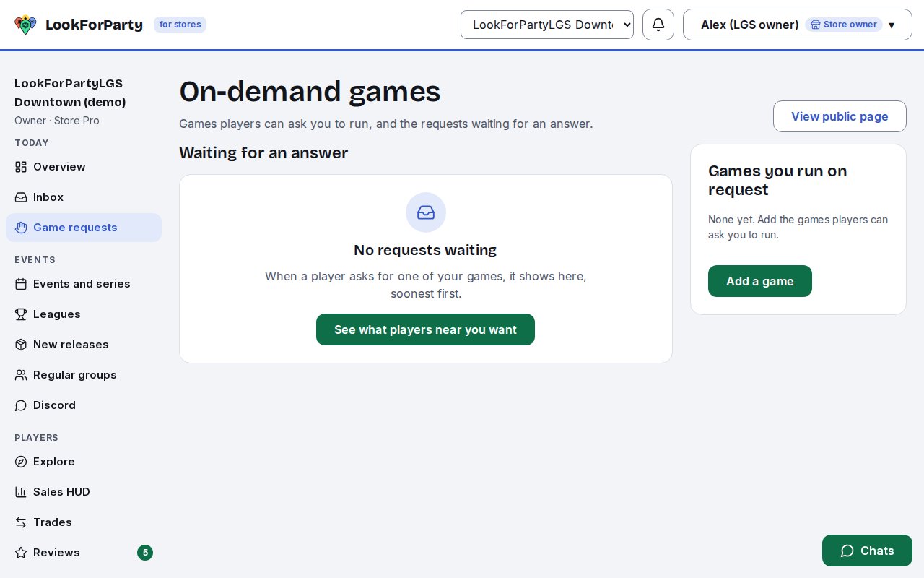Click the LookForParty brand name
The image size is (924, 578).
tap(94, 25)
